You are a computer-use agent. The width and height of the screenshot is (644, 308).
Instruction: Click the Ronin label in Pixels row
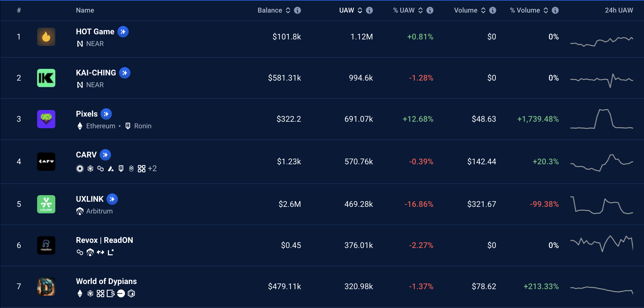[x=143, y=126]
